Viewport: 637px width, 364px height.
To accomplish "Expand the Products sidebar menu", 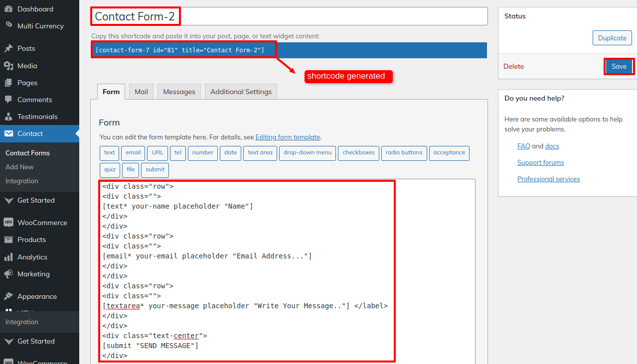I will 31,240.
